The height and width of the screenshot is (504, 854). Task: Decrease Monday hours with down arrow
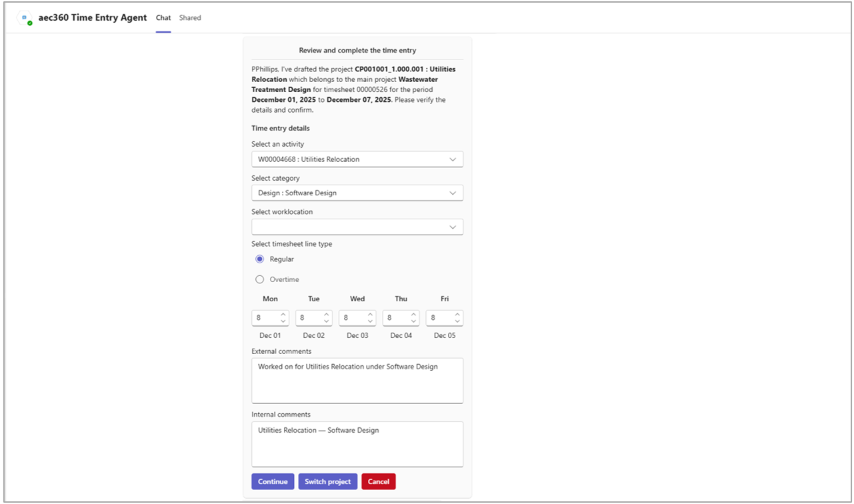pos(283,321)
